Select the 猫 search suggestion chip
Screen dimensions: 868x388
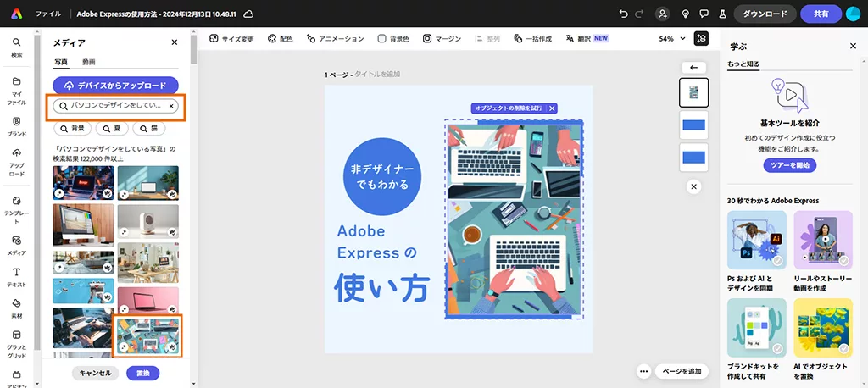point(149,129)
